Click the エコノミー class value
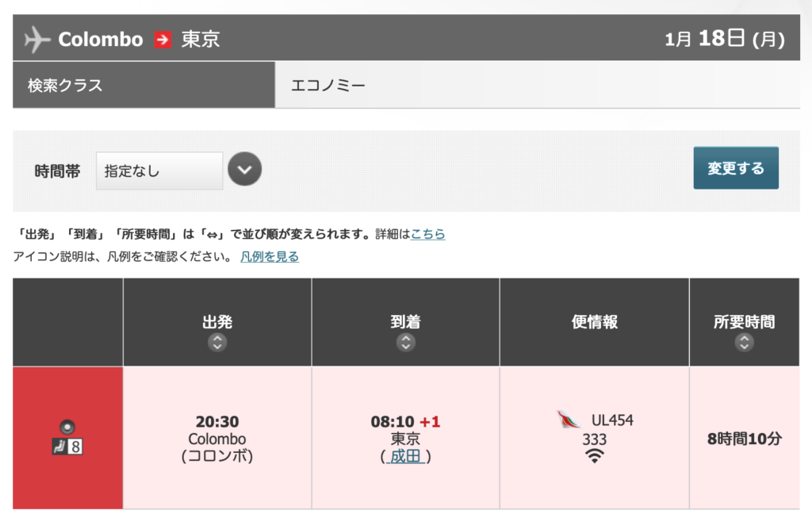The height and width of the screenshot is (522, 812). [327, 86]
